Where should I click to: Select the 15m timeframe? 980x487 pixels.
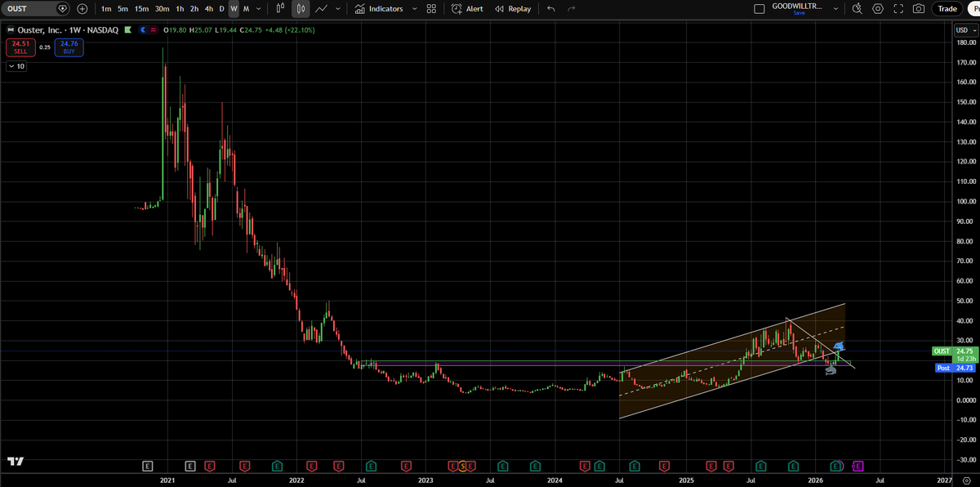click(141, 9)
